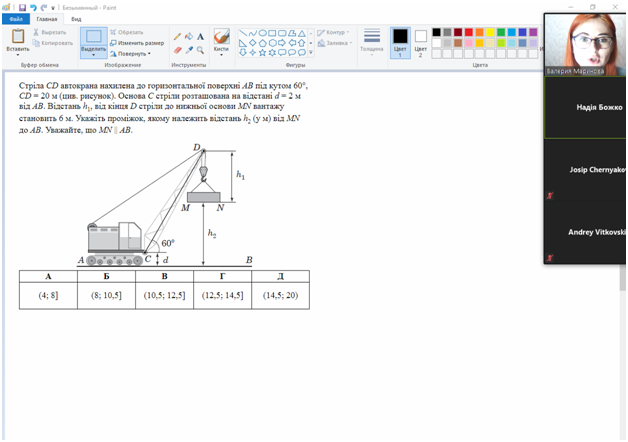
Task: Select the Text tool
Action: coord(201,36)
